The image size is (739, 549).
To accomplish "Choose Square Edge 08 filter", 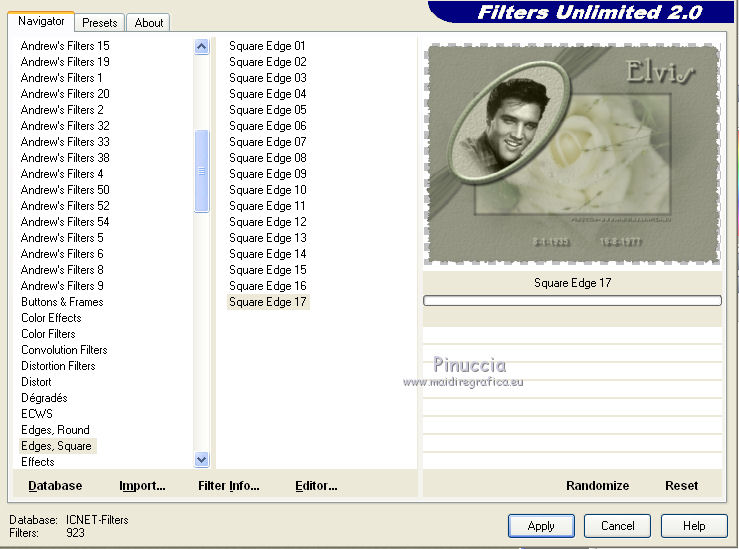I will 267,158.
